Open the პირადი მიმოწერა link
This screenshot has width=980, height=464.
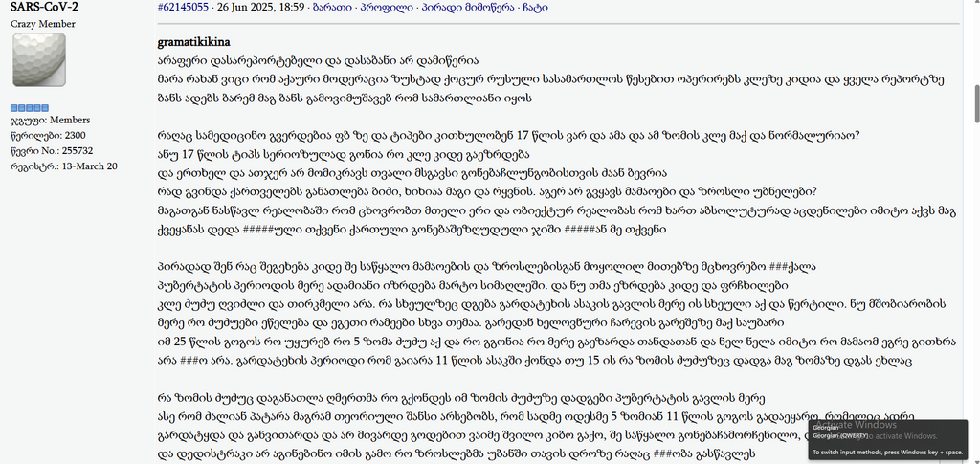coord(469,8)
